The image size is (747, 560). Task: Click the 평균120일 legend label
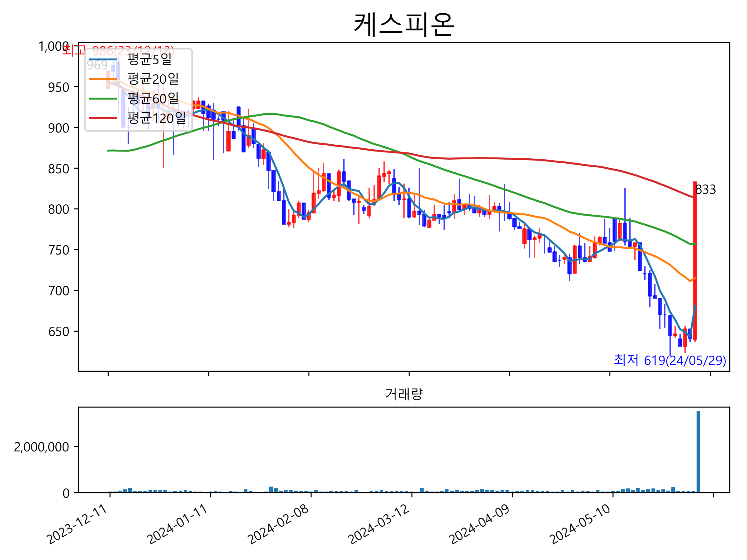(x=156, y=118)
